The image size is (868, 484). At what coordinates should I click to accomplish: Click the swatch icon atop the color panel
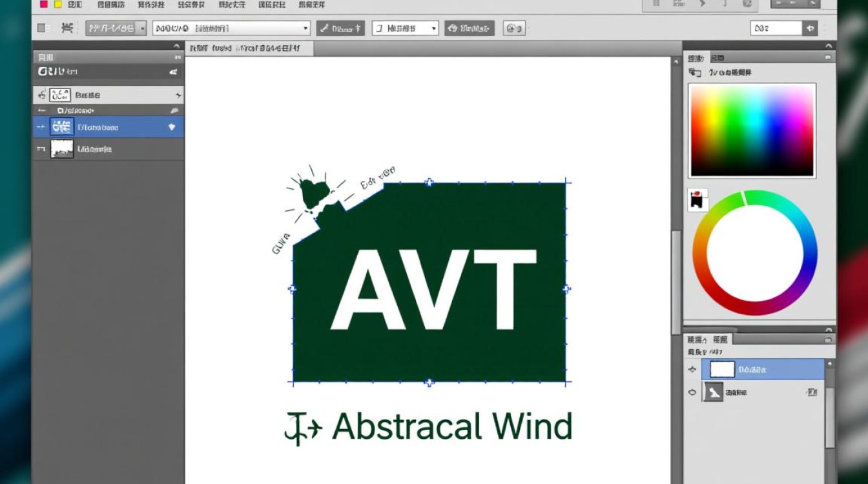coord(695,73)
